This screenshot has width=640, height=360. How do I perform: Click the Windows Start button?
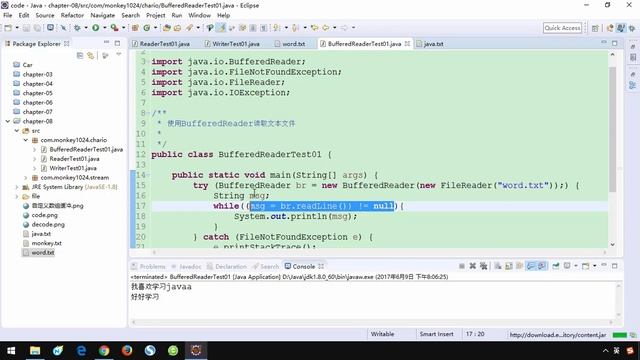[x=11, y=350]
